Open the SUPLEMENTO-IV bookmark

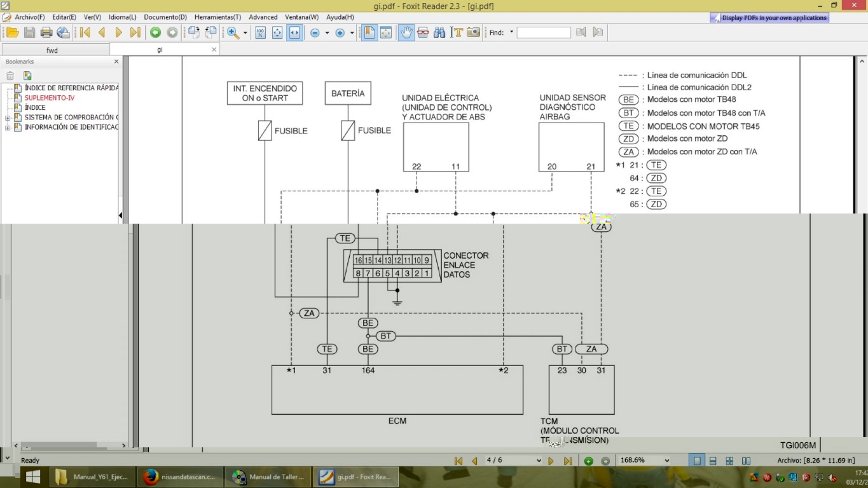point(50,98)
